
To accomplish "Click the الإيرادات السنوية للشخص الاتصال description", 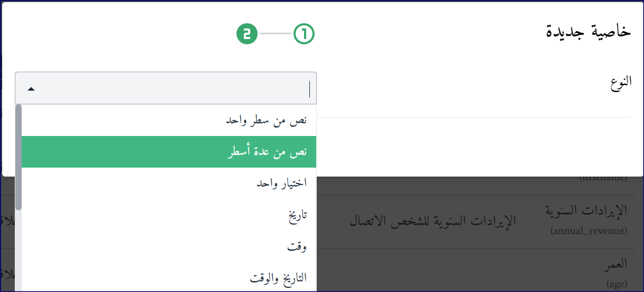I will tap(432, 221).
